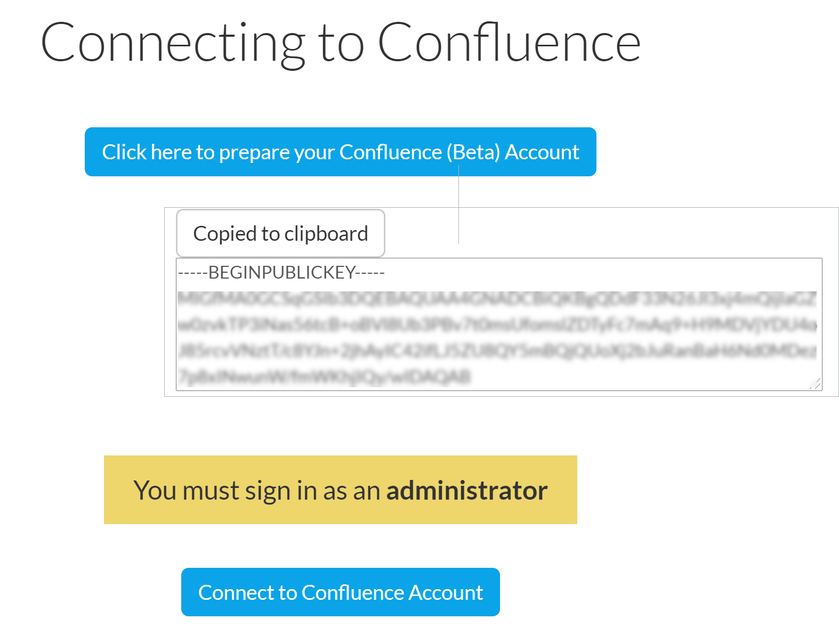Select the word "administrator" in the warning
This screenshot has width=839, height=644.
point(467,490)
